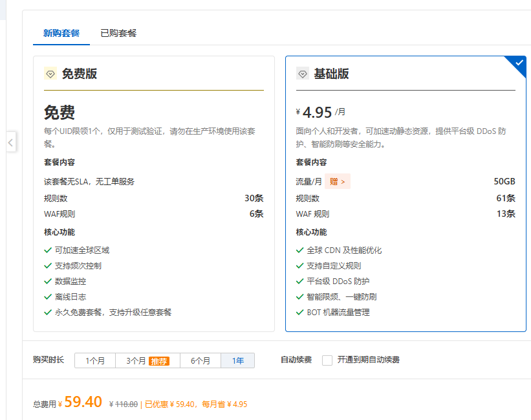Click checkmark icon beside 平台级 DDoS 防护
The height and width of the screenshot is (420, 531).
pyautogui.click(x=299, y=282)
